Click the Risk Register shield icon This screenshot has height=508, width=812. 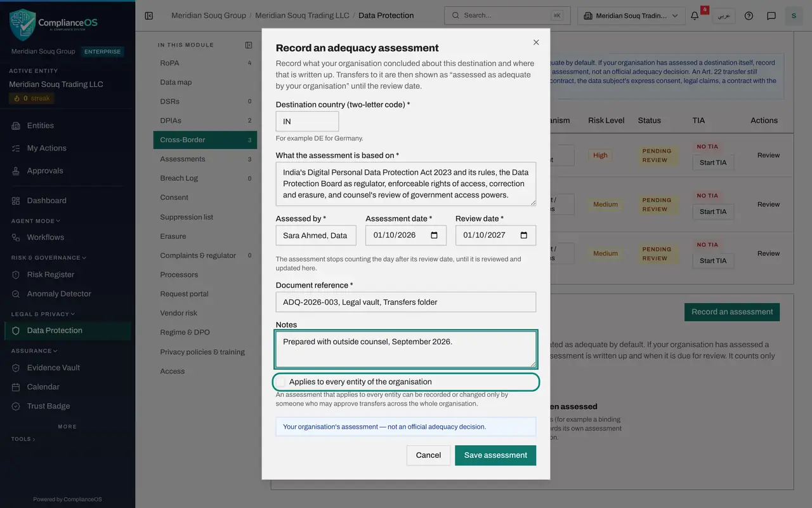click(16, 275)
